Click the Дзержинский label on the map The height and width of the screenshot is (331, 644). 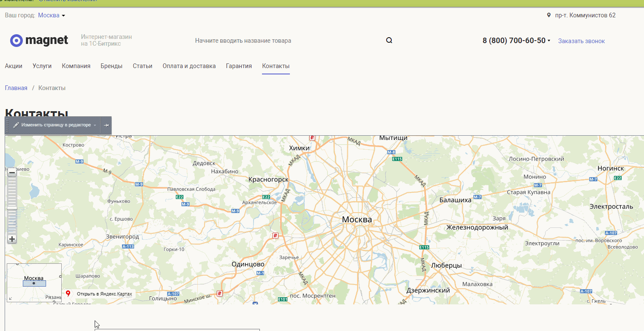[x=428, y=290]
